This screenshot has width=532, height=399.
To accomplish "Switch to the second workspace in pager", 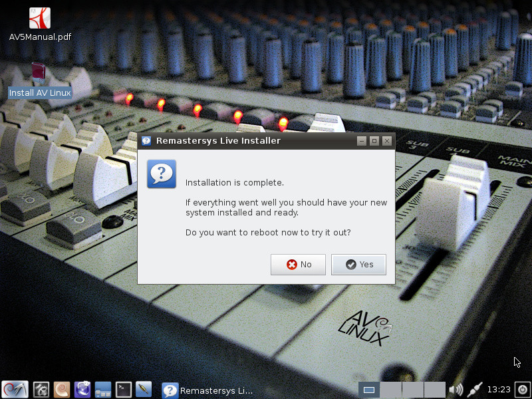I will click(x=391, y=390).
